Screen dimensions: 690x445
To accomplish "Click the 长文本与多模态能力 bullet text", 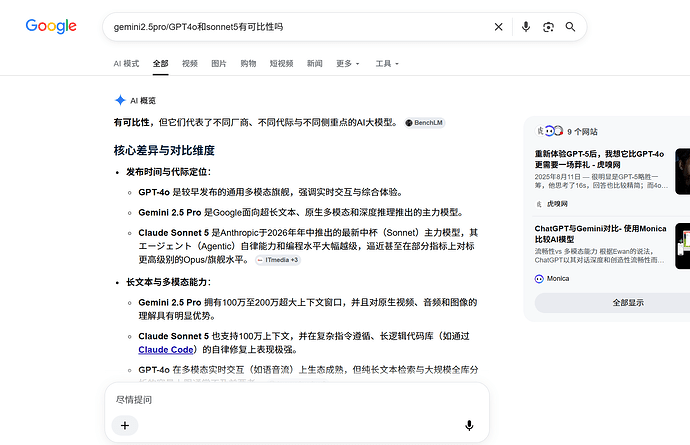I will (169, 282).
